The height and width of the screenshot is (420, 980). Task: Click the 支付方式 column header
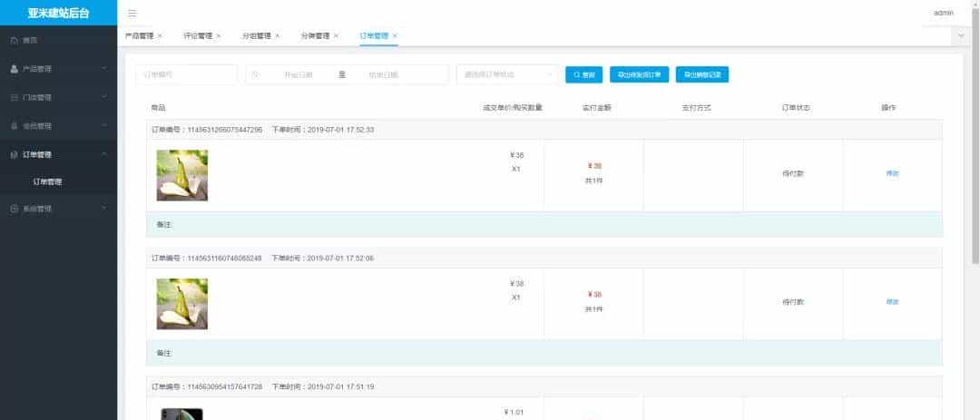pos(696,108)
